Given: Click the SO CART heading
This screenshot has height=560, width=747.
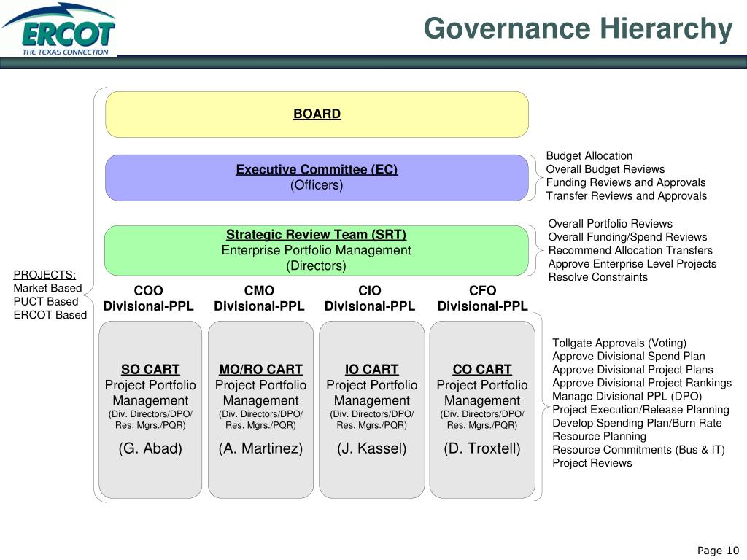Looking at the screenshot, I should tap(150, 370).
